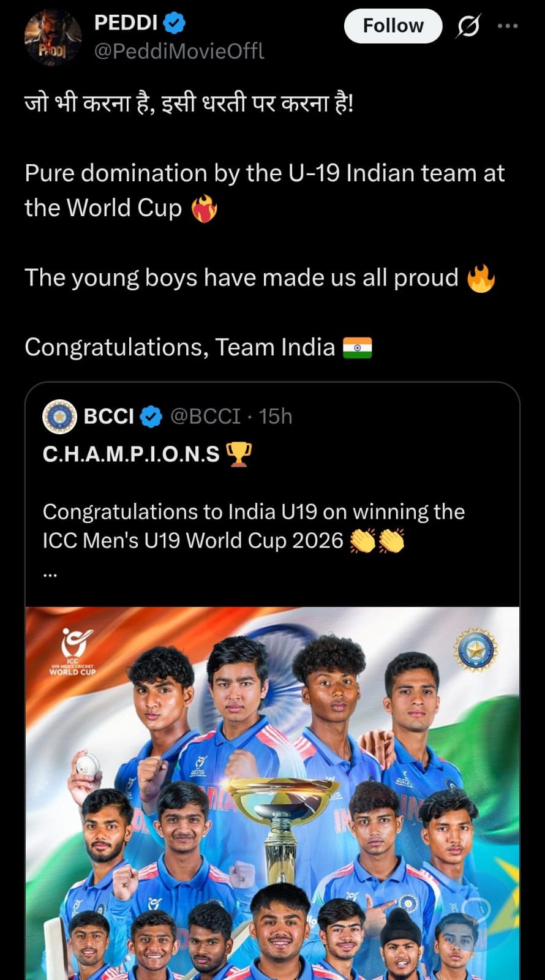This screenshot has height=980, width=545.
Task: Open the three-dot more options menu
Action: click(x=508, y=26)
